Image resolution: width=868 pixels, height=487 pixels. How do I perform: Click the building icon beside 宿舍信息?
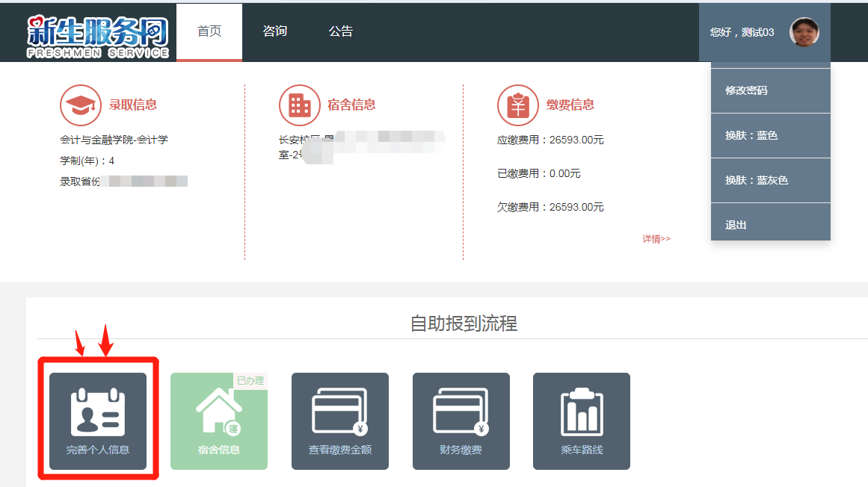pyautogui.click(x=299, y=105)
